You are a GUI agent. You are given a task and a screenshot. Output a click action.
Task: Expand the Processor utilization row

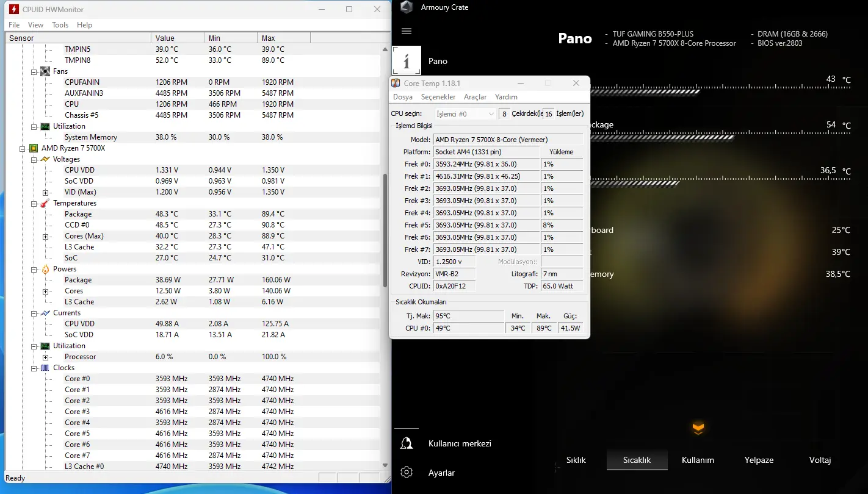[x=45, y=357]
